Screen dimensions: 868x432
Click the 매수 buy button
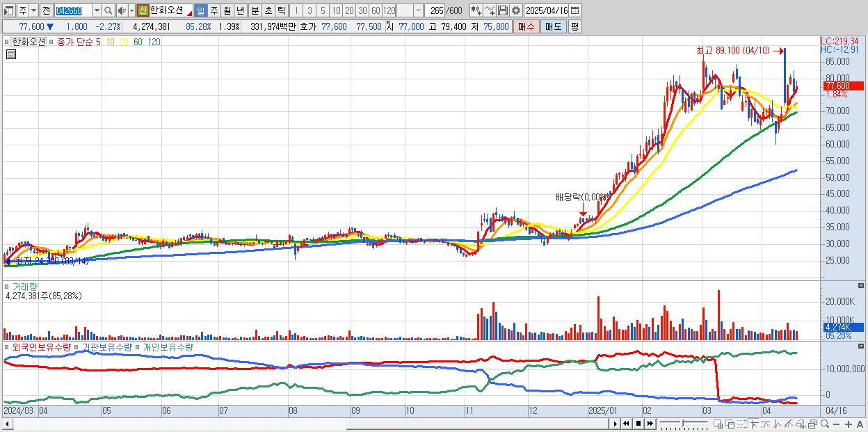point(527,26)
